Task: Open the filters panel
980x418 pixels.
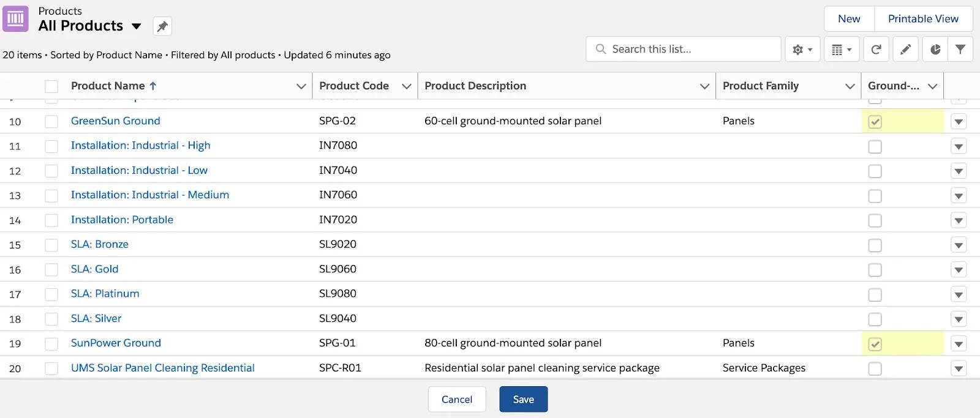Action: point(960,50)
